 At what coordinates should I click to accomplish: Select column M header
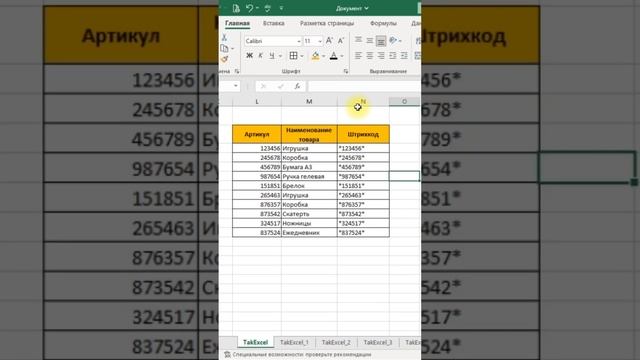point(309,102)
